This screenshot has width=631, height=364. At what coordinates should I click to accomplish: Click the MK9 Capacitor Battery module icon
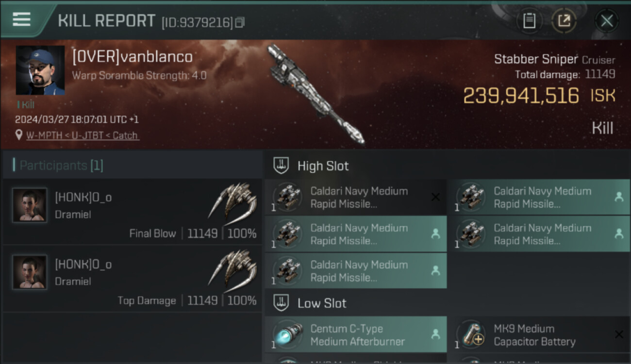click(x=471, y=334)
